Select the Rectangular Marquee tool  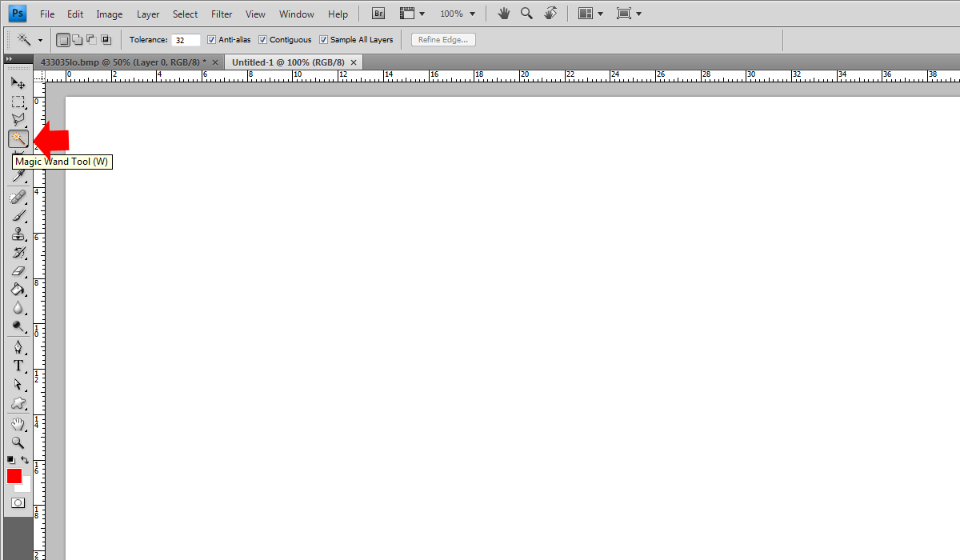[18, 102]
